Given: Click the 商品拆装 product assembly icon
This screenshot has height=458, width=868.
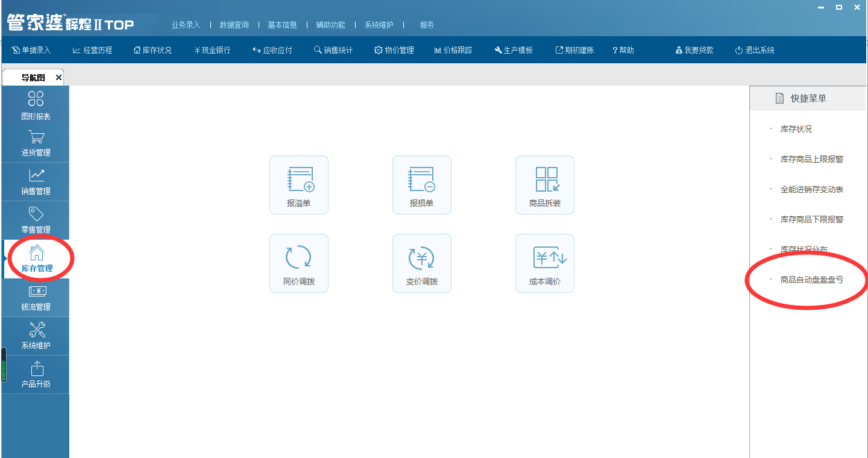Looking at the screenshot, I should pos(545,184).
